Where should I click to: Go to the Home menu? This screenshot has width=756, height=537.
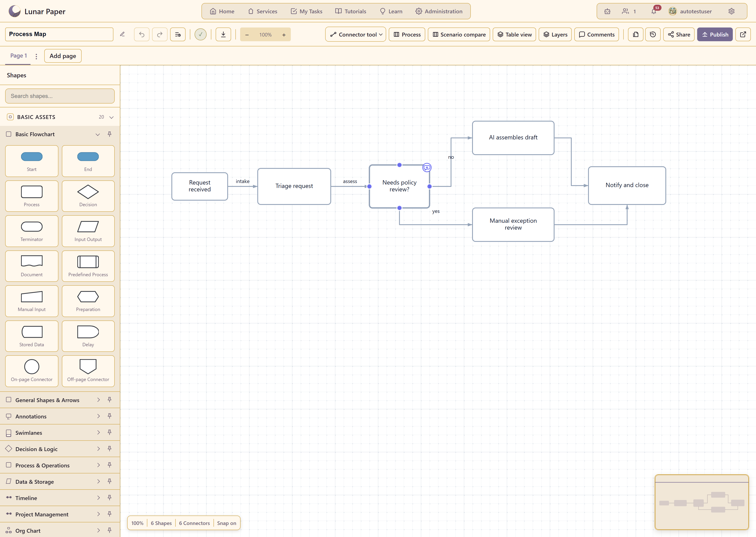click(x=222, y=11)
